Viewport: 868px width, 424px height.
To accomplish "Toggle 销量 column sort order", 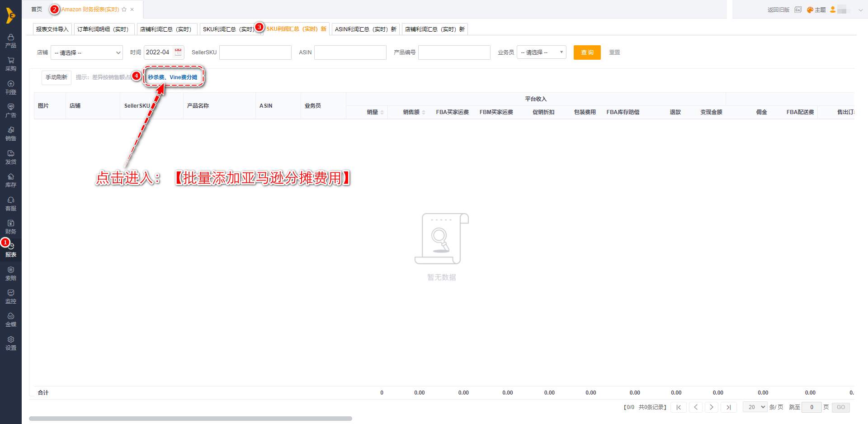I will (x=382, y=112).
